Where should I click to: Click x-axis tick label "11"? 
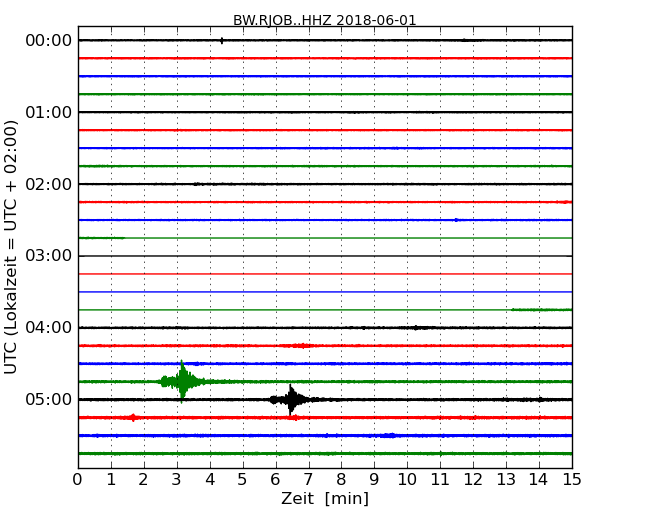tap(440, 479)
